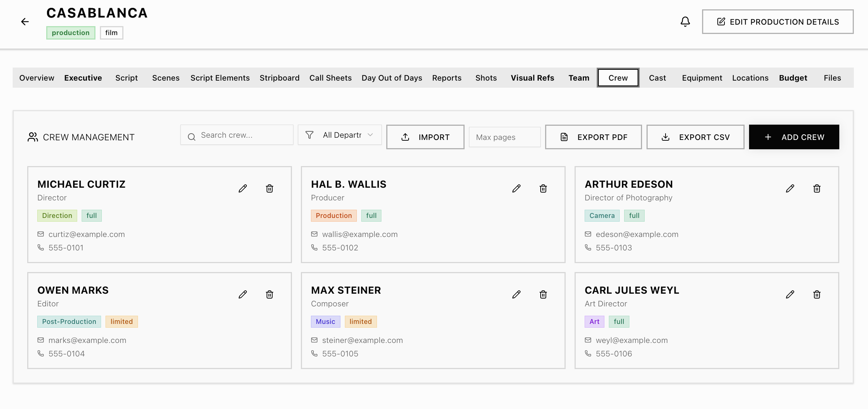Go to the Budget tab

(x=793, y=78)
